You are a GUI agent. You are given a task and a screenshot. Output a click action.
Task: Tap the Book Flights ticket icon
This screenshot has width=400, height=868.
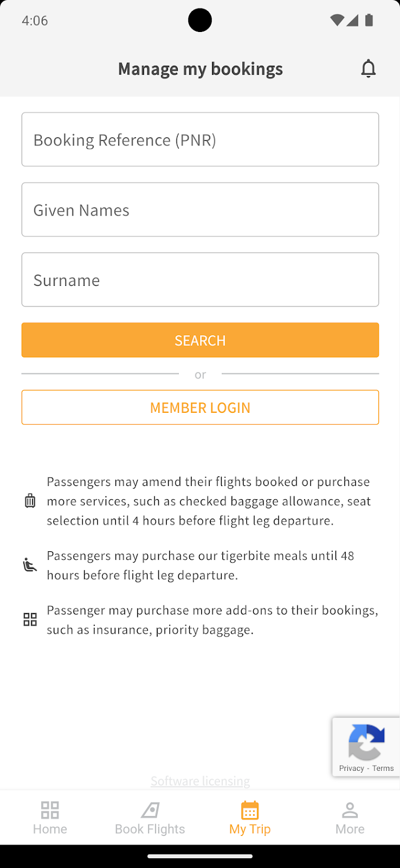tap(150, 810)
